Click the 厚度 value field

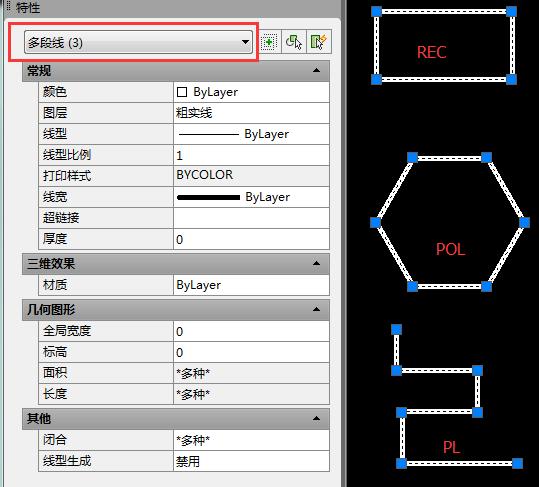[251, 239]
